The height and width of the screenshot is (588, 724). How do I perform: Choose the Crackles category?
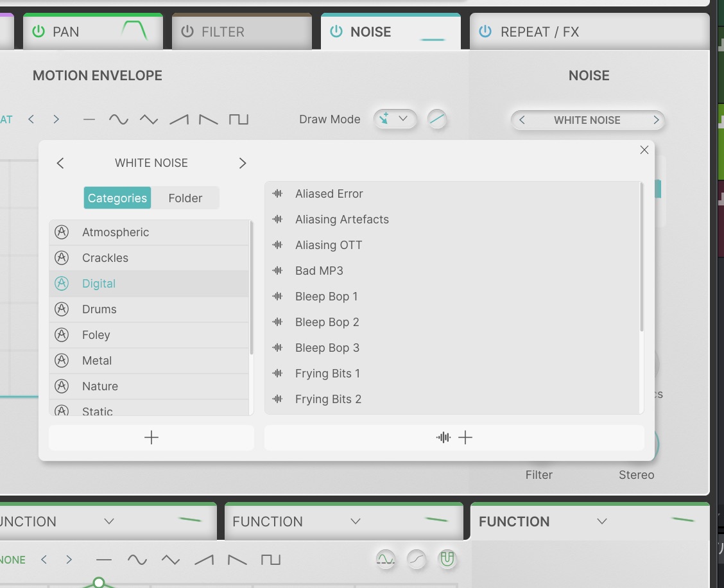point(105,258)
